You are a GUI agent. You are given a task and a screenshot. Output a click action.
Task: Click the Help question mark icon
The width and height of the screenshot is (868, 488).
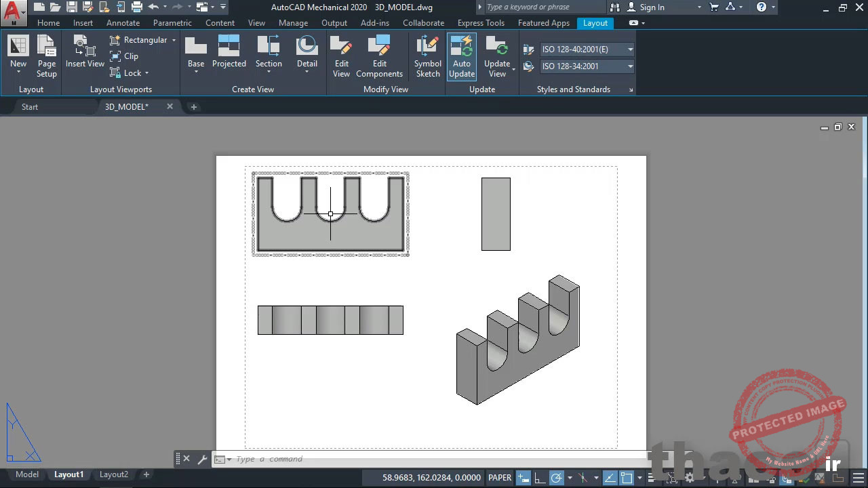762,7
